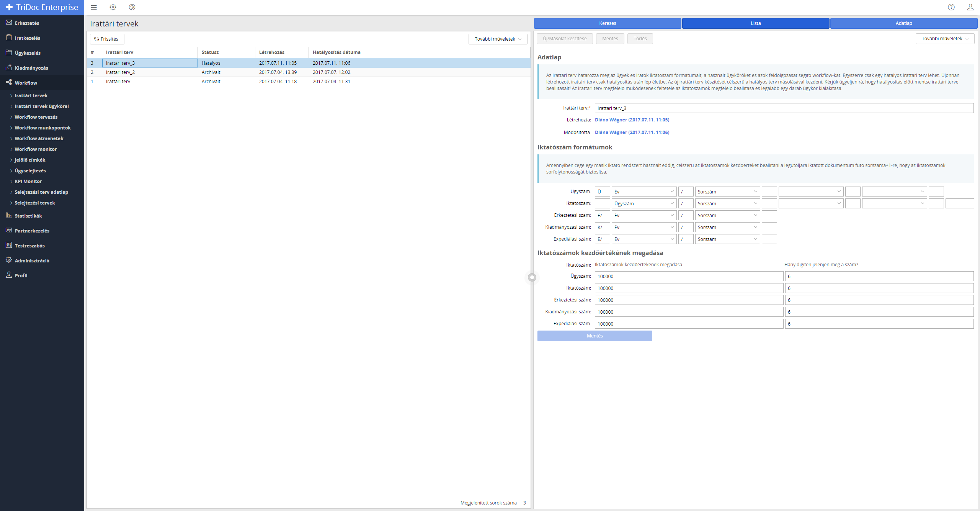Open the settings gear icon in top bar
Screen dimensions: 980x511
[x=113, y=7]
